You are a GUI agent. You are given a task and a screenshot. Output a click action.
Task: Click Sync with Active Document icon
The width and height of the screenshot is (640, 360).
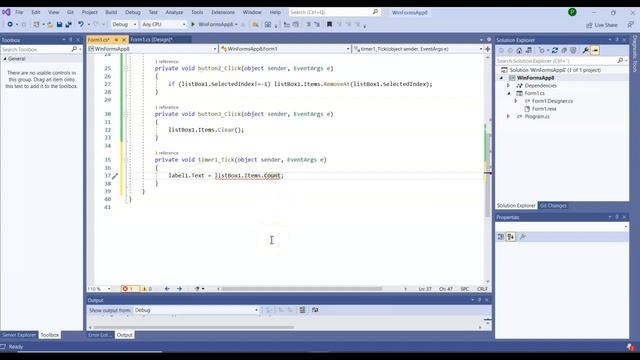click(529, 50)
